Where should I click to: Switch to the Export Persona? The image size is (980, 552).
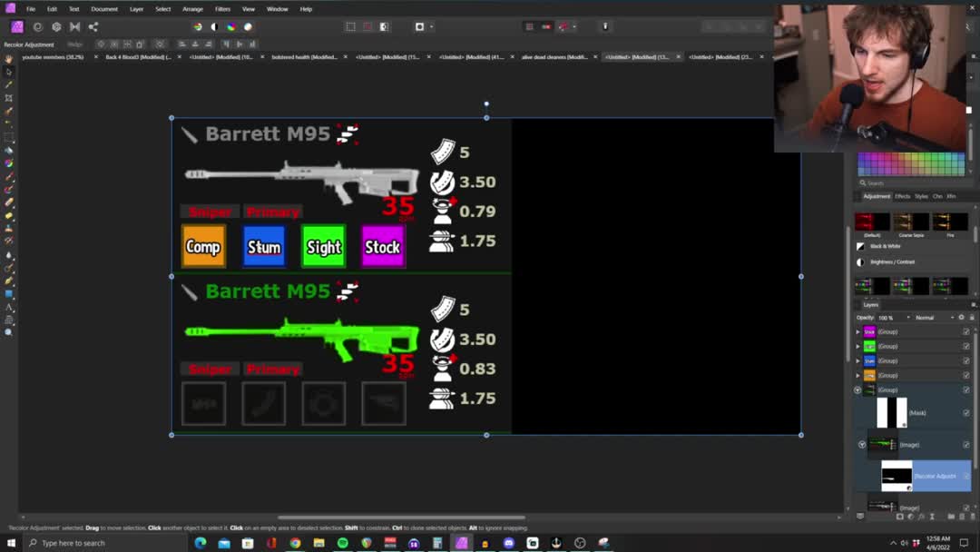pos(93,27)
